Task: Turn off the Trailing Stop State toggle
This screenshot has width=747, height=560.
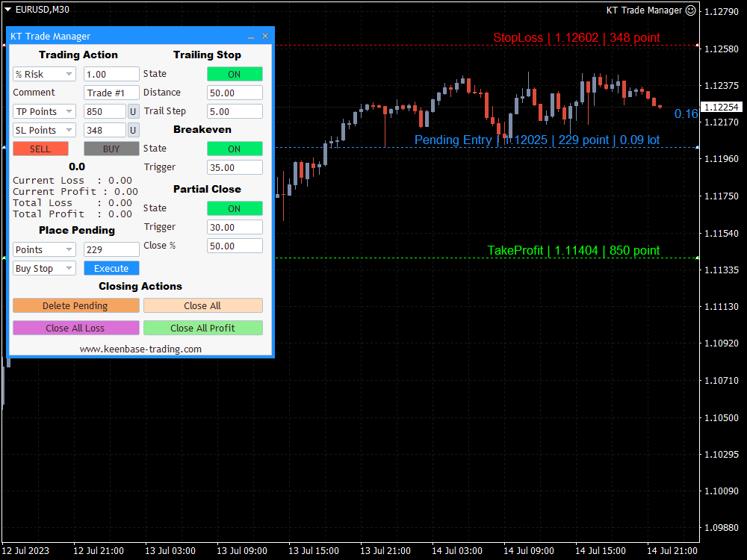Action: pos(235,73)
